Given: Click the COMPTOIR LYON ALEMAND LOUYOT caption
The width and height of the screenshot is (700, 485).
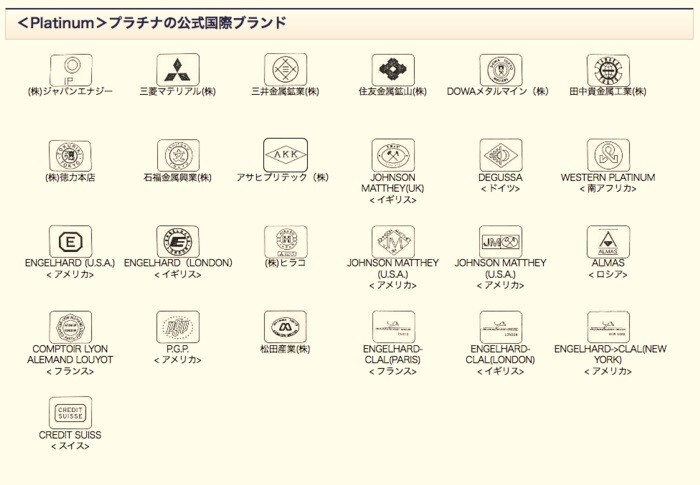Looking at the screenshot, I should point(70,354).
